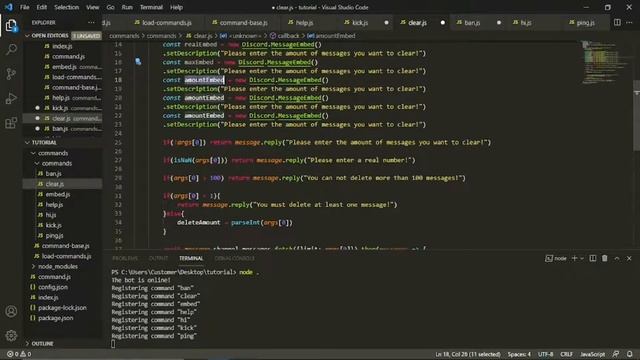Image resolution: width=640 pixels, height=360 pixels.
Task: Click the editor vertical scrollbar
Action: 636,115
